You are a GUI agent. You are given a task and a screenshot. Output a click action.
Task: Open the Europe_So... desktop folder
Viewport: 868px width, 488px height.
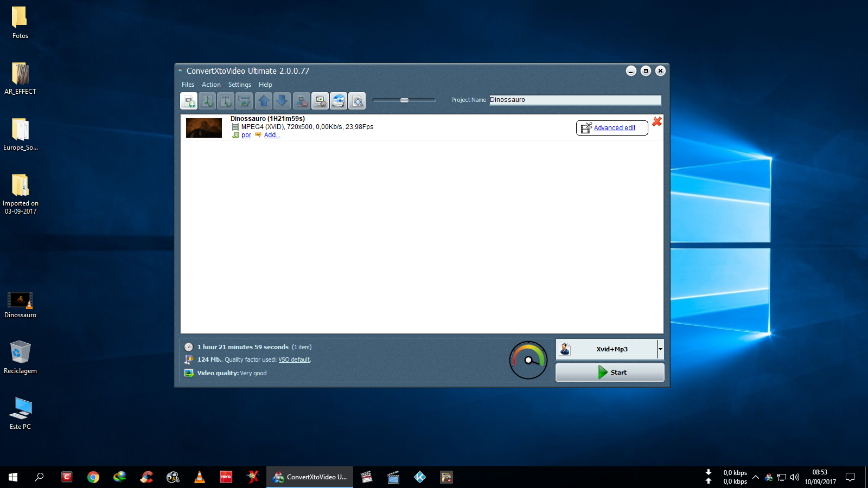(x=20, y=134)
